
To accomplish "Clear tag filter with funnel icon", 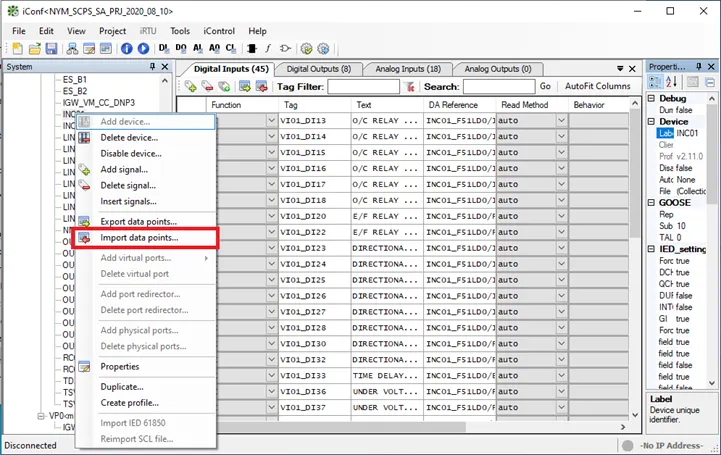I will [x=409, y=86].
